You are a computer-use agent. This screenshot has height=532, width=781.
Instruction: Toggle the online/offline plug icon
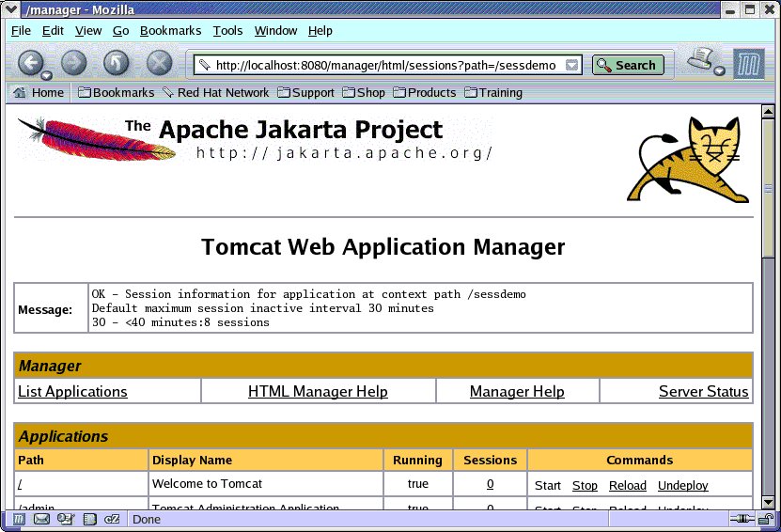[x=742, y=520]
